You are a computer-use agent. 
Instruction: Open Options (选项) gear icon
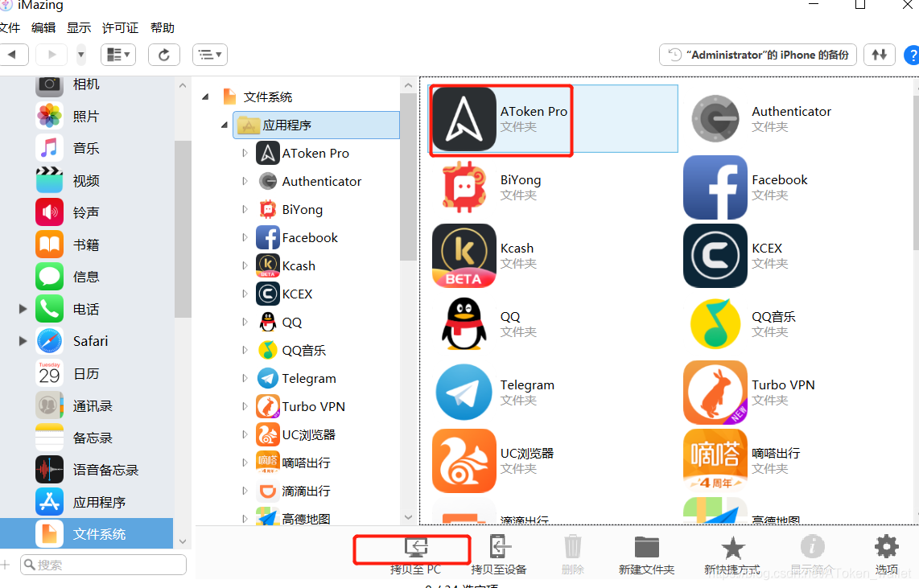coord(886,547)
